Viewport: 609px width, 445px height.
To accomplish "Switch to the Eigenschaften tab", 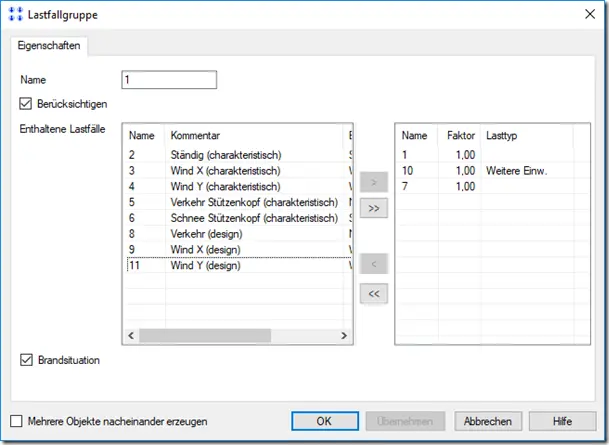I will [x=49, y=45].
